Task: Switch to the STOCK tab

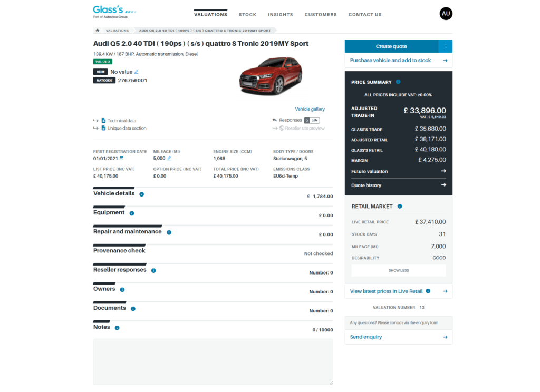Action: click(x=247, y=15)
